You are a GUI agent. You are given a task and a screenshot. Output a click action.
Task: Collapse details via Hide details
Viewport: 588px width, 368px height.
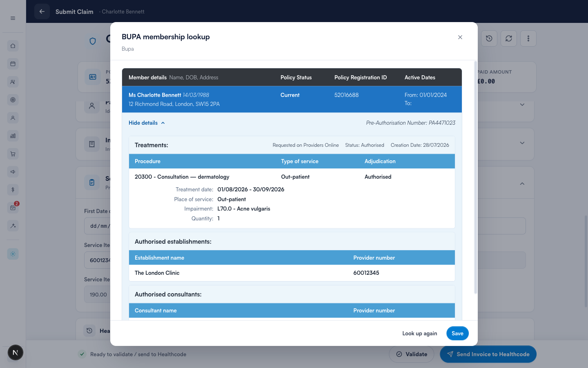point(147,123)
